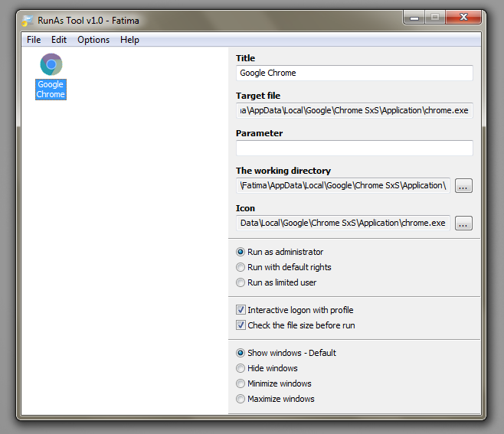Image resolution: width=504 pixels, height=434 pixels.
Task: Click the Target file path field
Action: (x=354, y=110)
